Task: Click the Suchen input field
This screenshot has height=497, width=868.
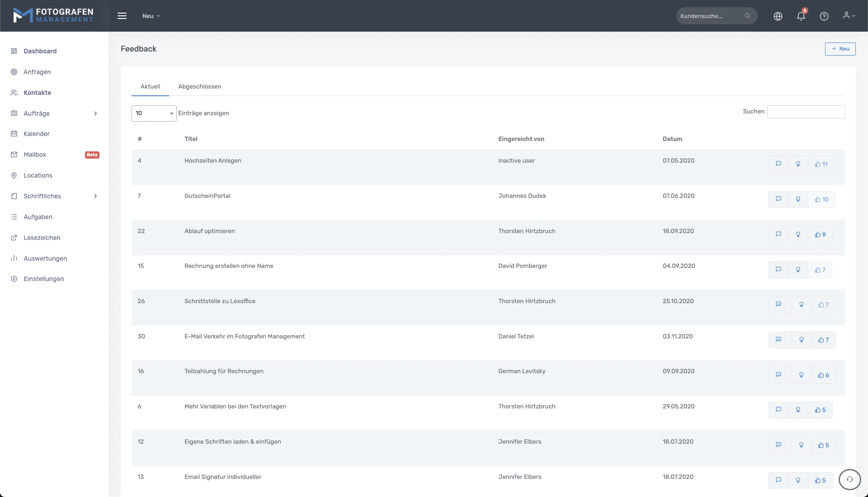Action: (806, 112)
